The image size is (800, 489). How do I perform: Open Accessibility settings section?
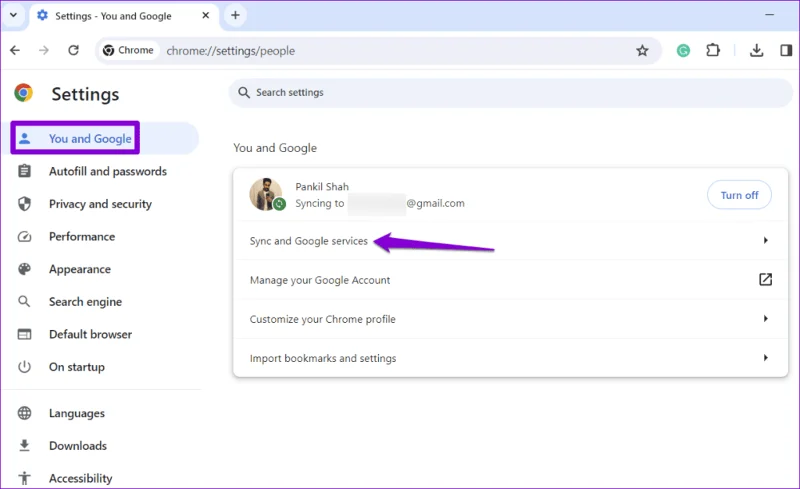(81, 478)
